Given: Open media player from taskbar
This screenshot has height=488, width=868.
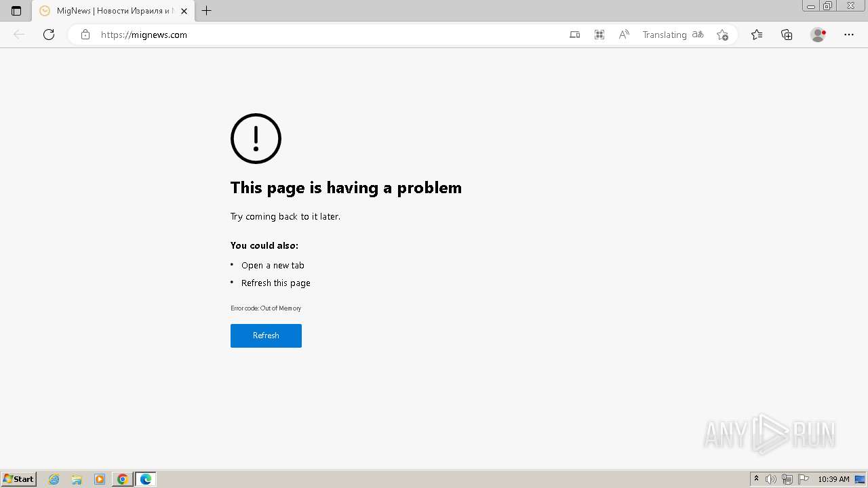Looking at the screenshot, I should 100,479.
